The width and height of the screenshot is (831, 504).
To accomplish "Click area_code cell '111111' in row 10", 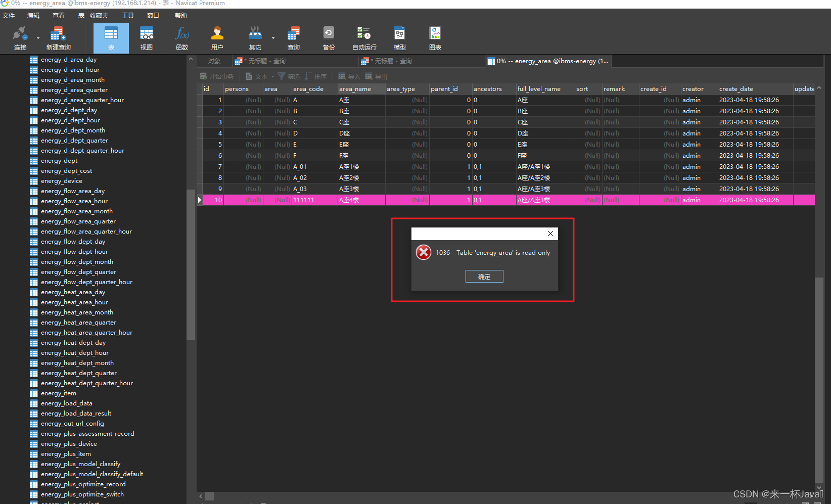I will pos(314,200).
